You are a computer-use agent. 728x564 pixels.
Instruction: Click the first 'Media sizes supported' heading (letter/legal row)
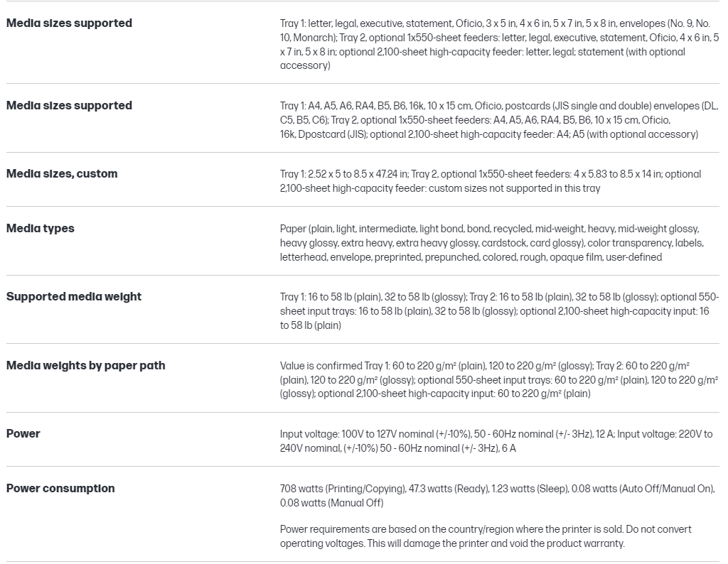[x=69, y=23]
